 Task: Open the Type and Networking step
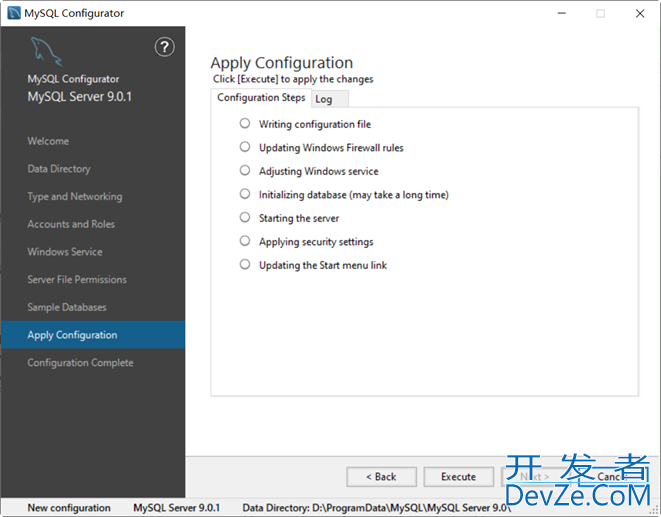click(75, 197)
